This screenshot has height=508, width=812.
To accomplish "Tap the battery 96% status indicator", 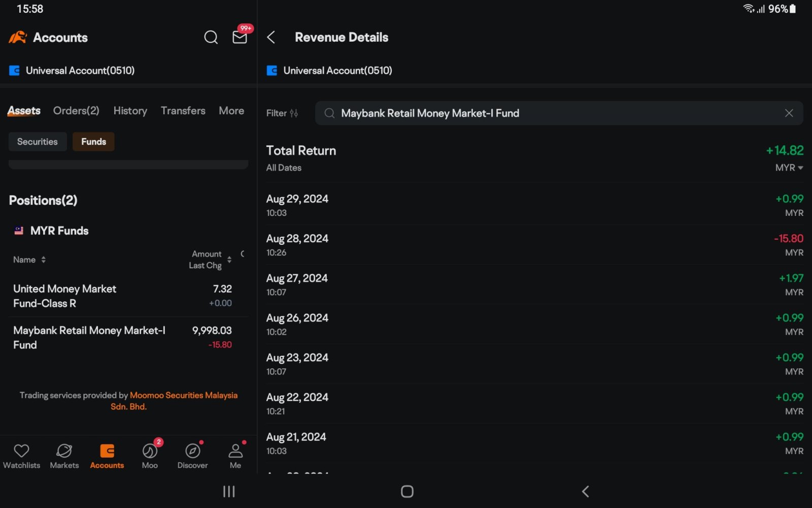I will (x=782, y=9).
